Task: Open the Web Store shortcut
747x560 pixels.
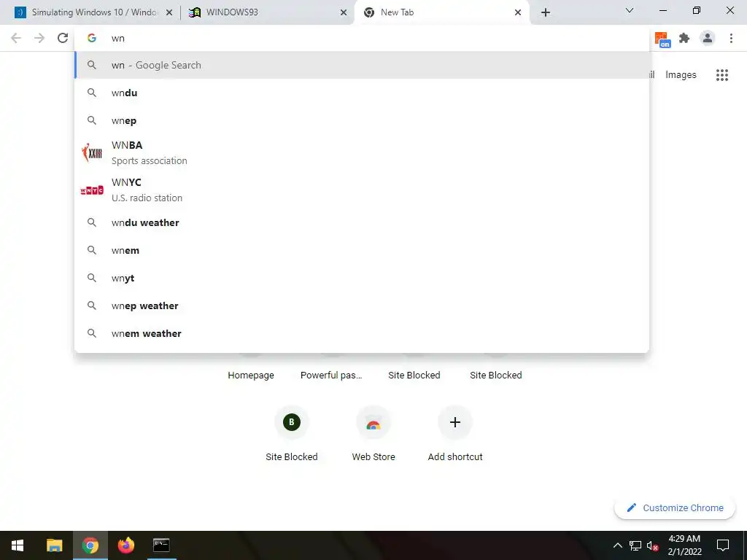Action: tap(373, 435)
